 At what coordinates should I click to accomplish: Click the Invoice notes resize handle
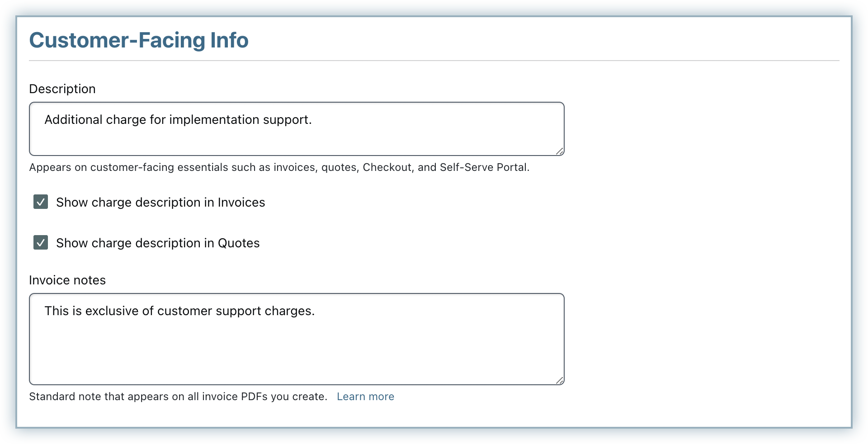(x=560, y=381)
